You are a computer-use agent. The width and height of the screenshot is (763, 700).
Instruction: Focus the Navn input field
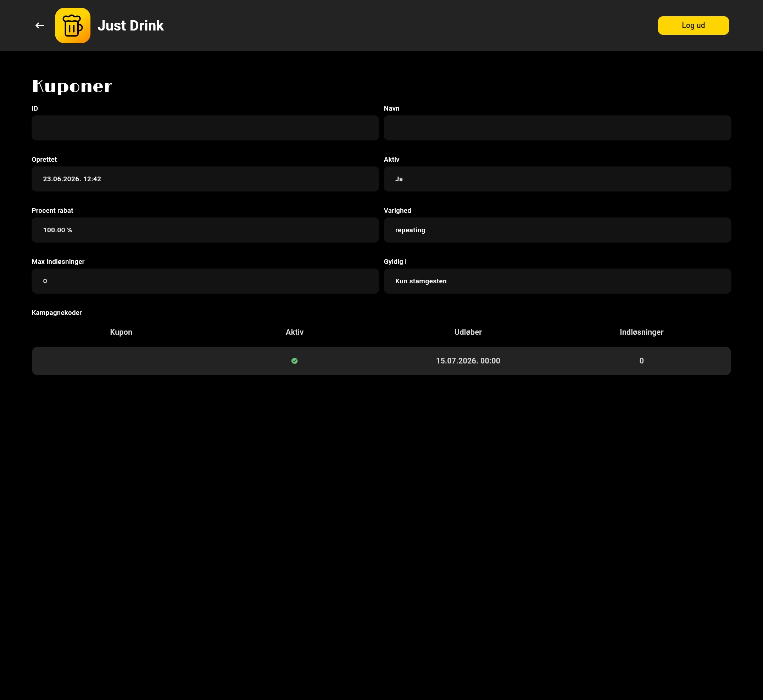tap(557, 128)
